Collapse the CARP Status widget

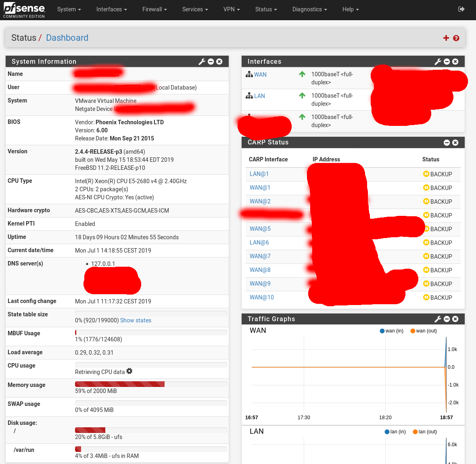447,143
